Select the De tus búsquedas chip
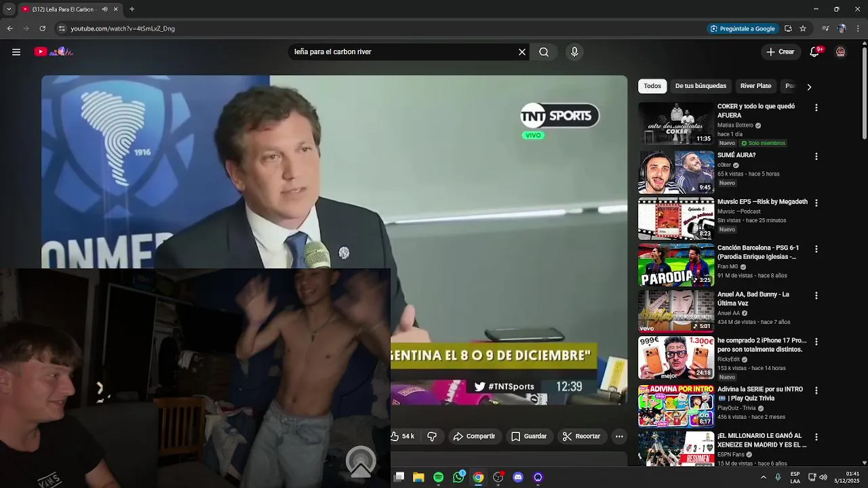Viewport: 868px width, 488px height. [x=701, y=86]
